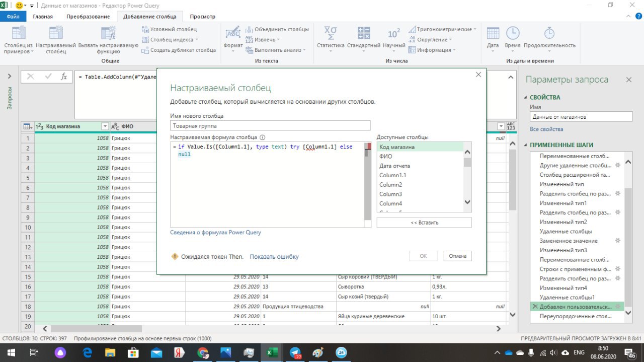Click the Формат text icon
The width and height of the screenshot is (644, 362).
[x=233, y=33]
